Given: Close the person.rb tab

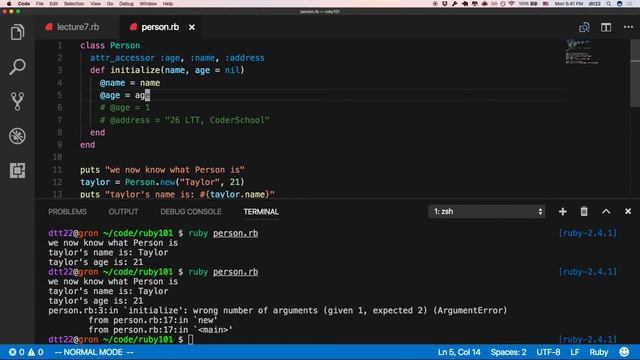Looking at the screenshot, I should (x=192, y=27).
